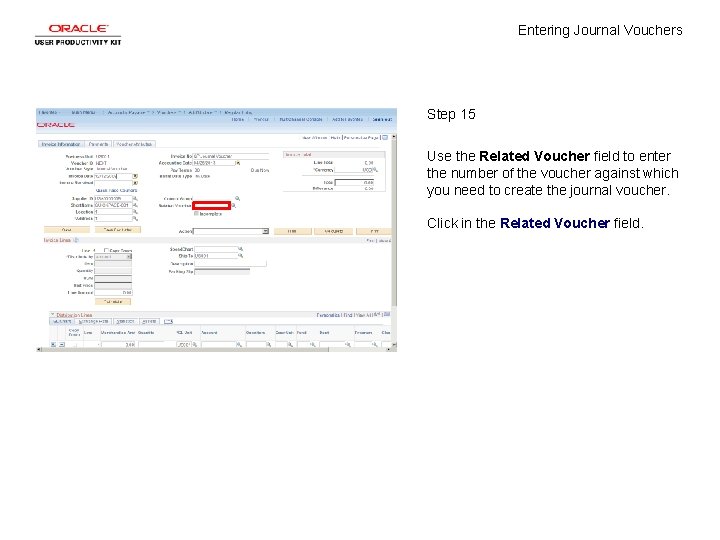
Task: Select first Distribution Lines GL Chart tab
Action: pyautogui.click(x=62, y=321)
